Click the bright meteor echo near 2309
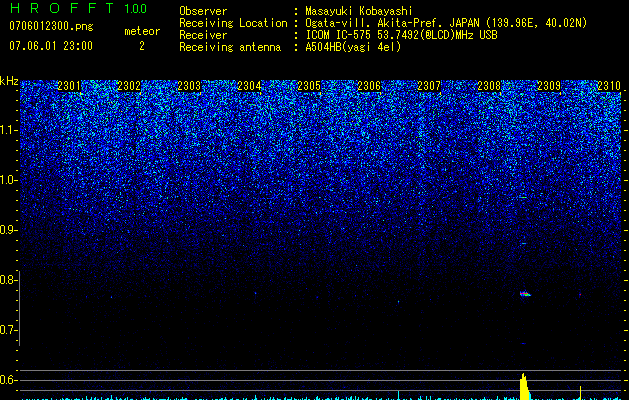Screen dimensions: 629x400 coord(525,294)
